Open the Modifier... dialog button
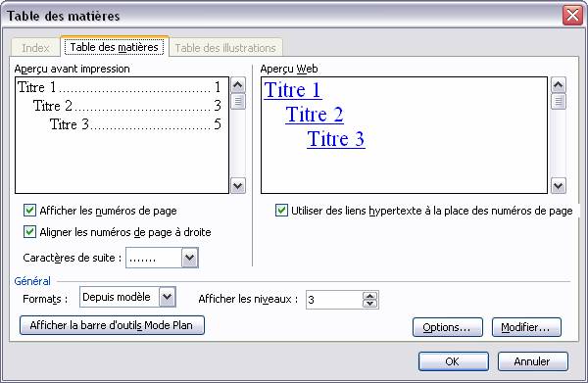 point(526,327)
